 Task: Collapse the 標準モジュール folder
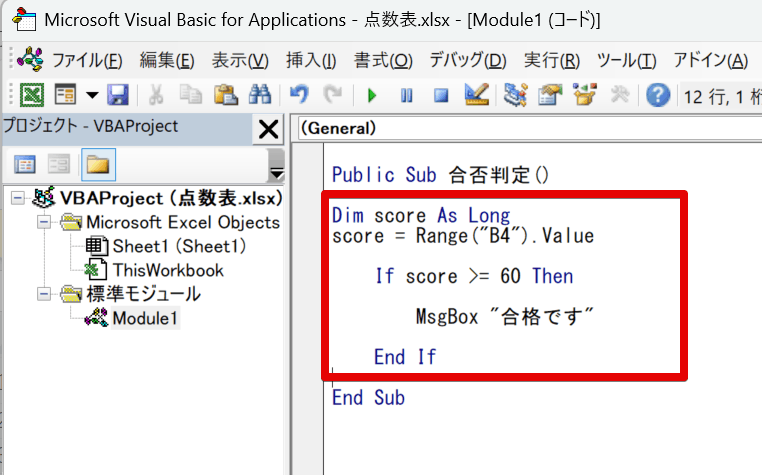43,294
